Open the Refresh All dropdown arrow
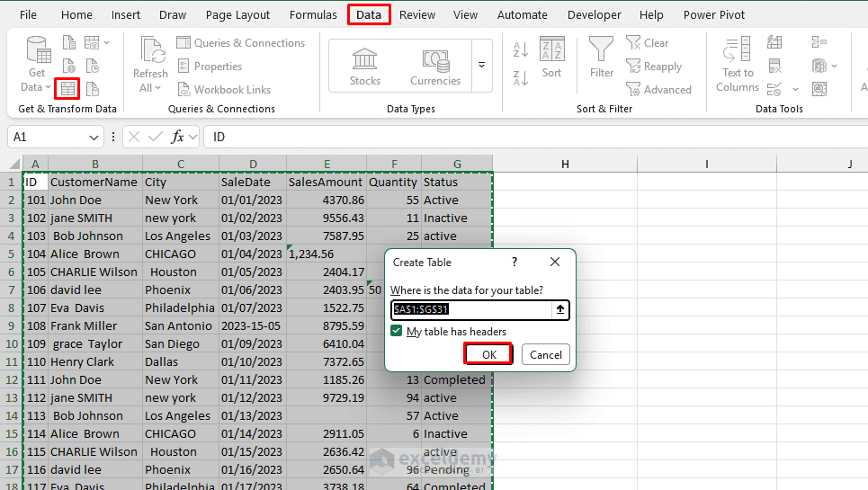Image resolution: width=868 pixels, height=490 pixels. pos(157,88)
